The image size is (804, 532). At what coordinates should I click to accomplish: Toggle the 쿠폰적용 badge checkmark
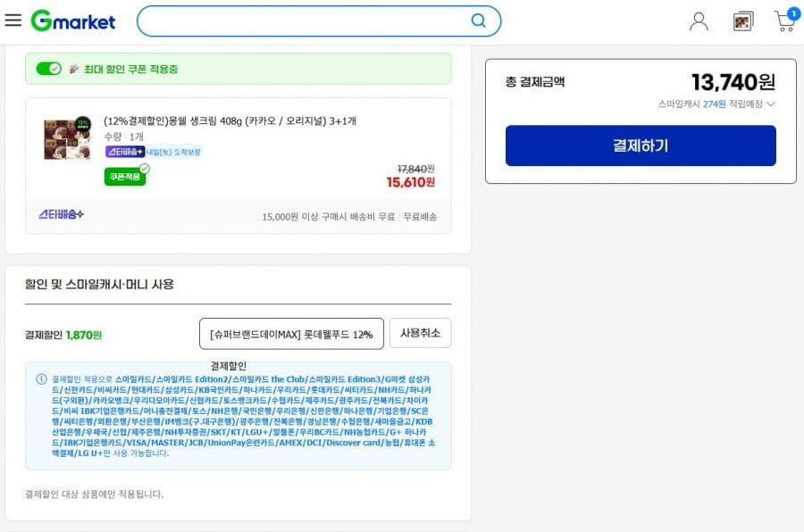(125, 177)
